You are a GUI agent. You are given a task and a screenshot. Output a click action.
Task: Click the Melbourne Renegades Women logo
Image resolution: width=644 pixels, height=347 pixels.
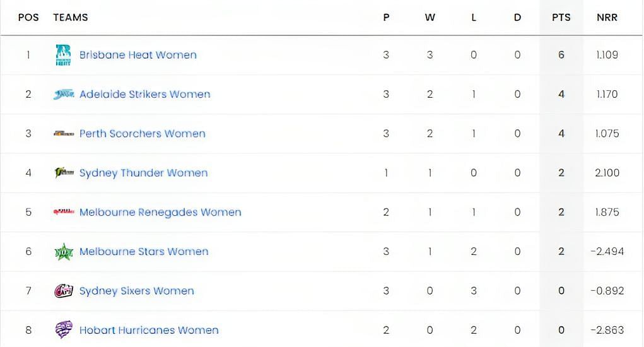click(64, 212)
